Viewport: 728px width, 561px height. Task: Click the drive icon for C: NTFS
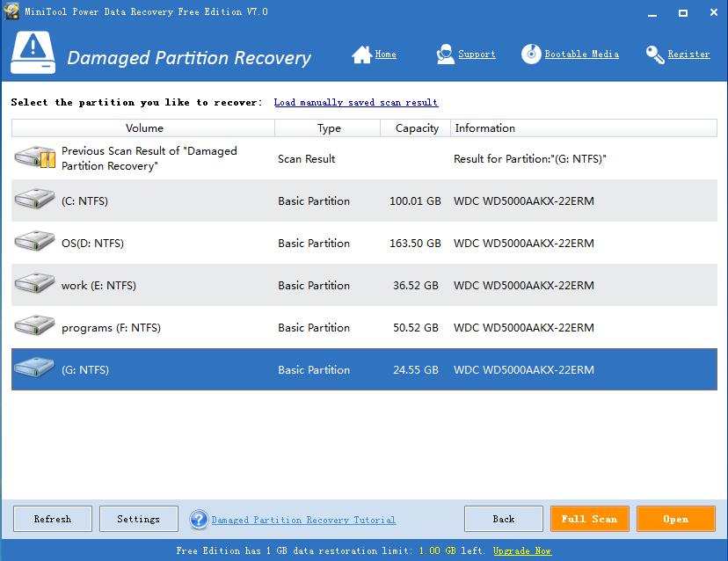(x=34, y=199)
